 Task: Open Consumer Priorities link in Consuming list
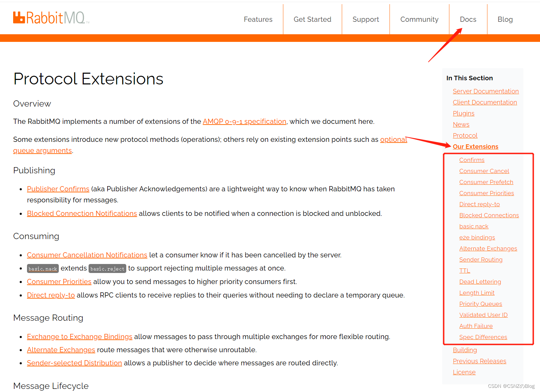[59, 282]
